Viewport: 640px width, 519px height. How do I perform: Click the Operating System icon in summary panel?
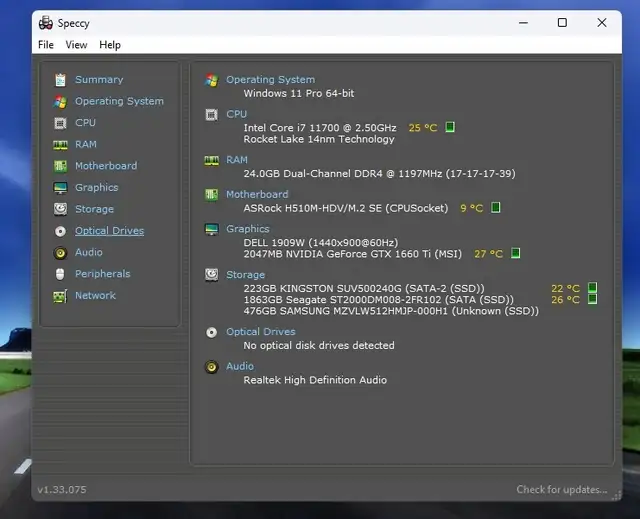[x=211, y=80]
